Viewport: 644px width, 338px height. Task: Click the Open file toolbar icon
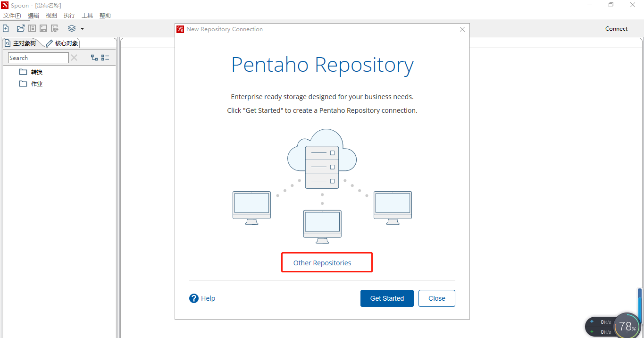(x=21, y=28)
